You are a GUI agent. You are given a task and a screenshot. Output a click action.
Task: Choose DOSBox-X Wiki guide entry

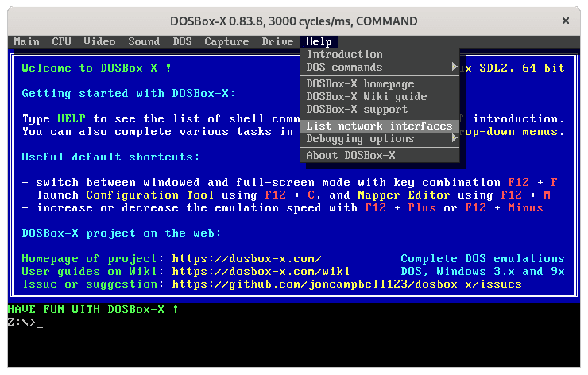pos(380,96)
